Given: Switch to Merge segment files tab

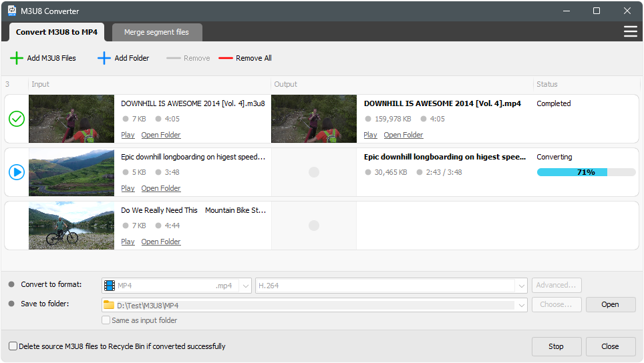Looking at the screenshot, I should pyautogui.click(x=156, y=32).
